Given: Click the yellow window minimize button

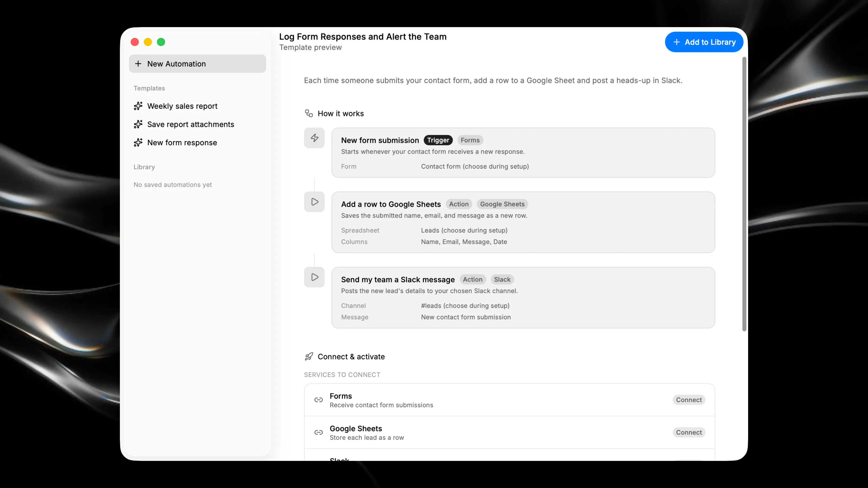Looking at the screenshot, I should pyautogui.click(x=148, y=42).
